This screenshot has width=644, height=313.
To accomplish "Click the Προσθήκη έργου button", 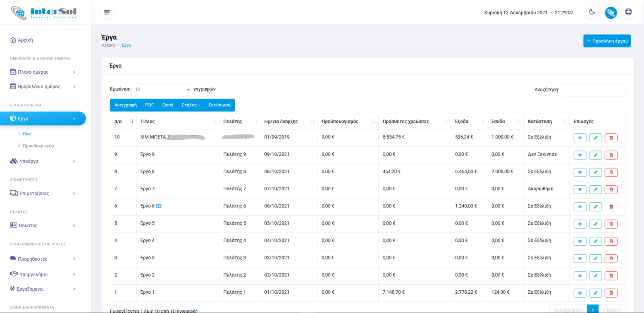I will tap(607, 41).
